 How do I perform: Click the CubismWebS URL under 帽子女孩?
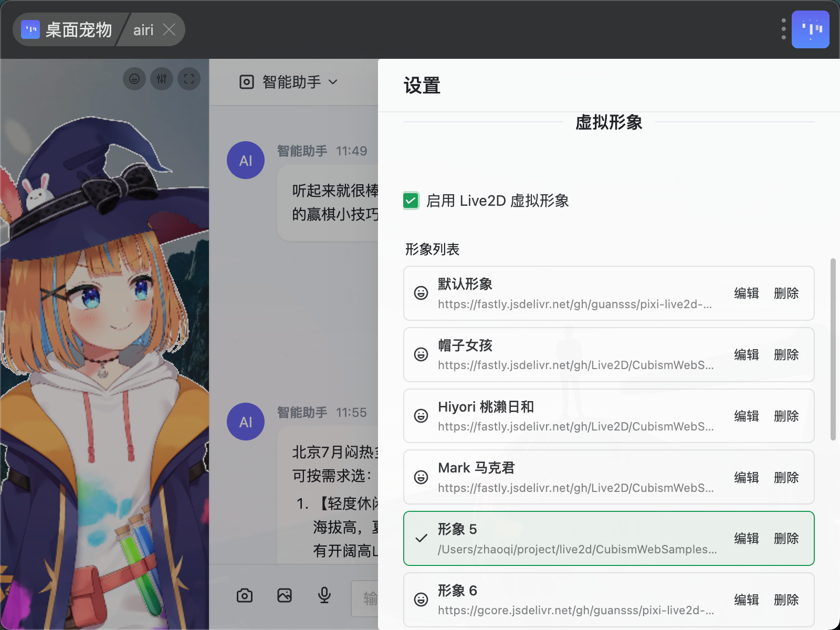(576, 365)
